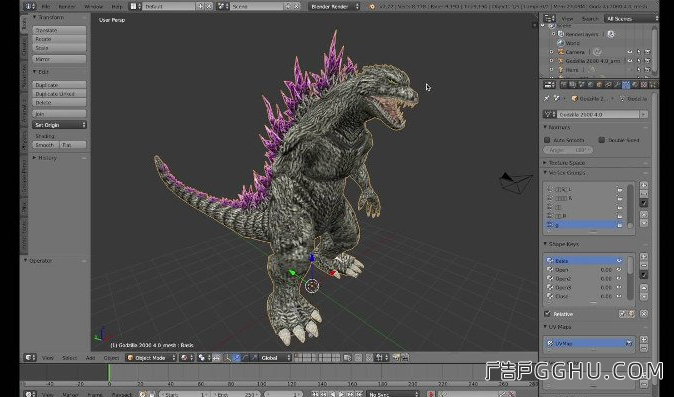
Task: Collapse the Transform panel
Action: point(35,18)
